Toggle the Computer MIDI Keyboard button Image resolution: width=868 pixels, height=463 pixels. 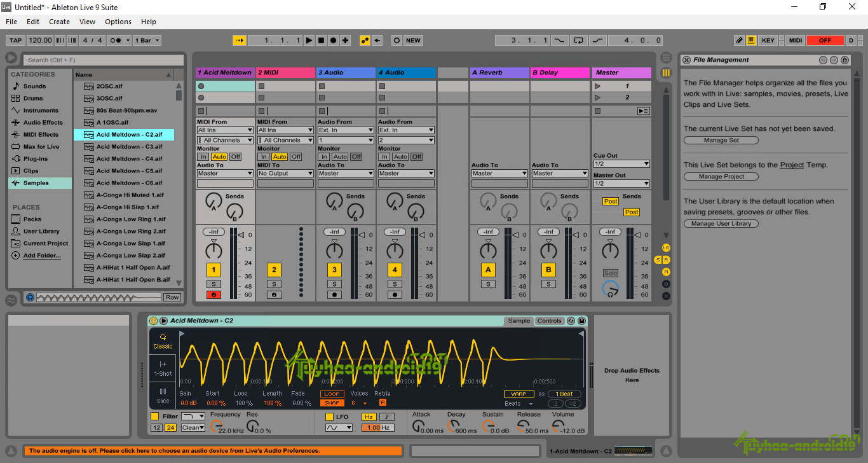[751, 40]
